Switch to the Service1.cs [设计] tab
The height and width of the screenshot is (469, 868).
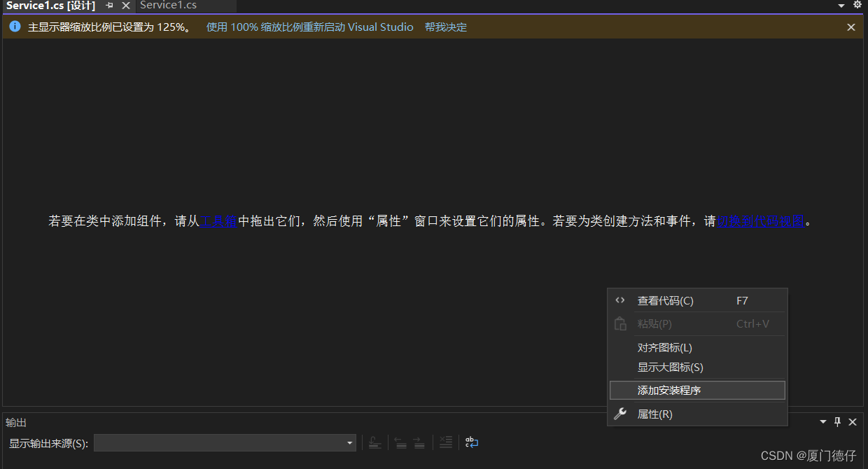coord(50,6)
